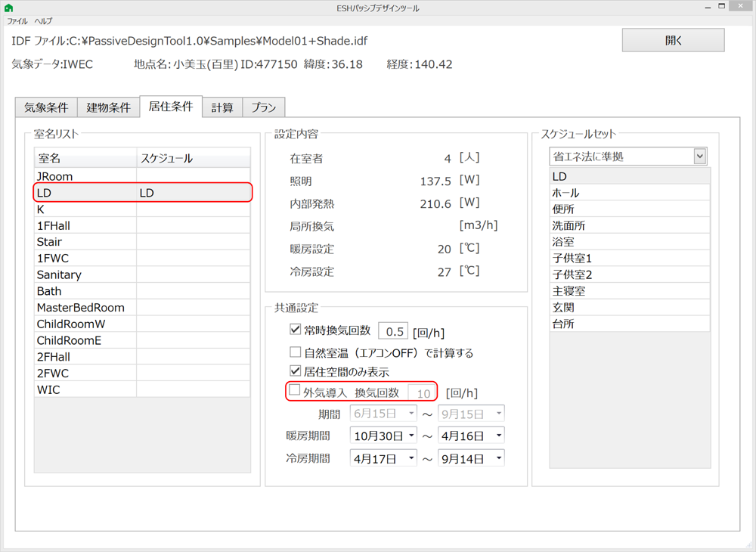Select 洗面所 in the schedule set list

coord(630,225)
